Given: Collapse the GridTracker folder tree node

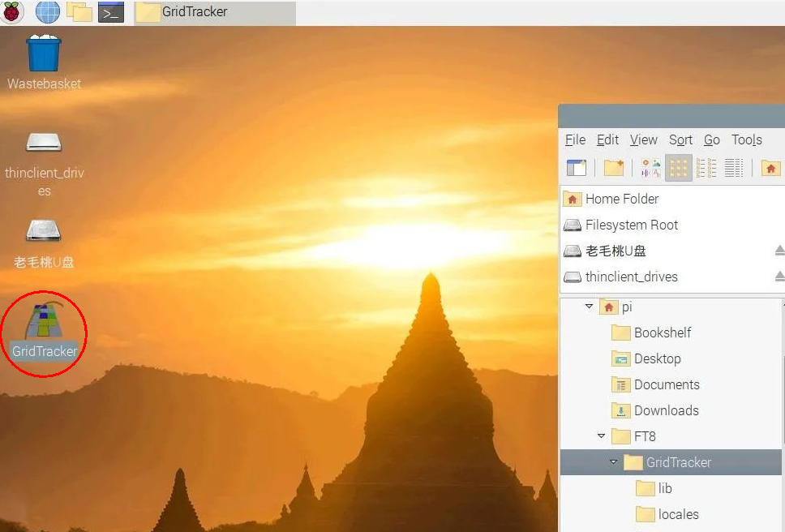Looking at the screenshot, I should tap(614, 462).
